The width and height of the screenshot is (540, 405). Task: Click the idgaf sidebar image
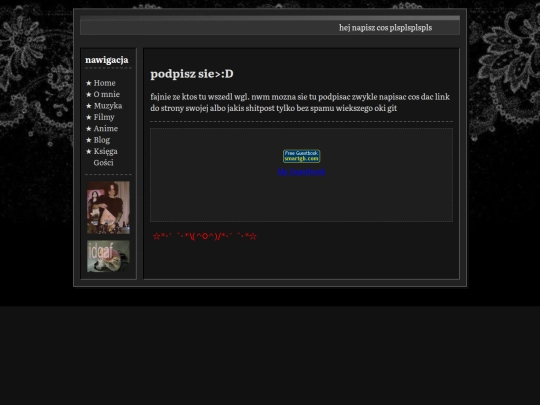[108, 256]
